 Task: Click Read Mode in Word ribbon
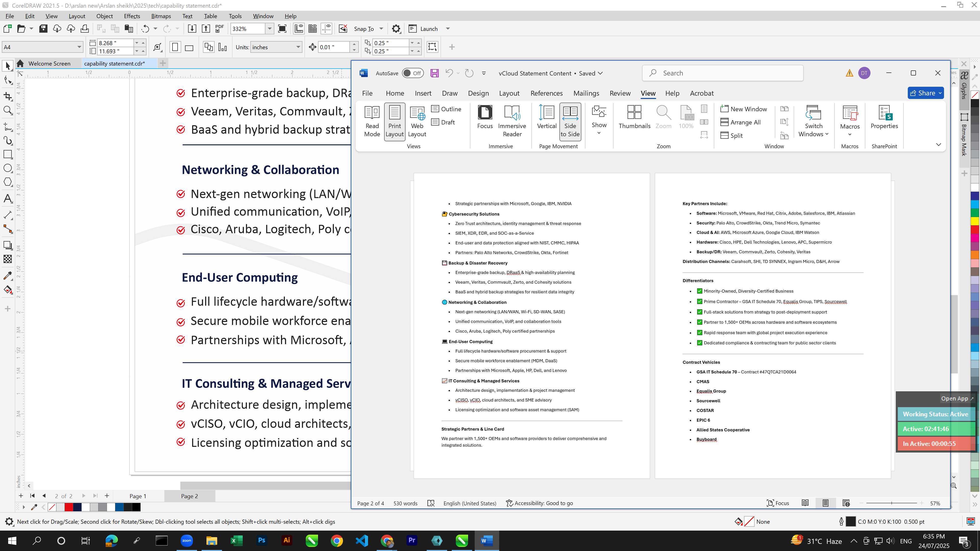372,121
